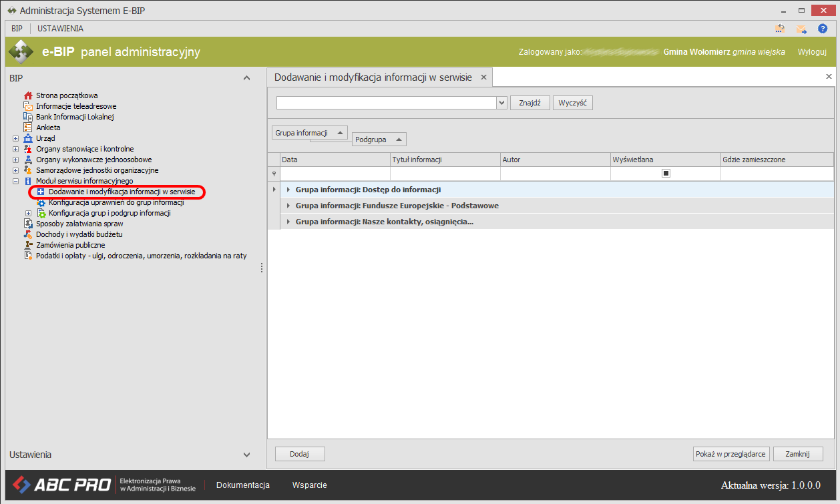
Task: Sort by the Data column header
Action: pyautogui.click(x=335, y=160)
